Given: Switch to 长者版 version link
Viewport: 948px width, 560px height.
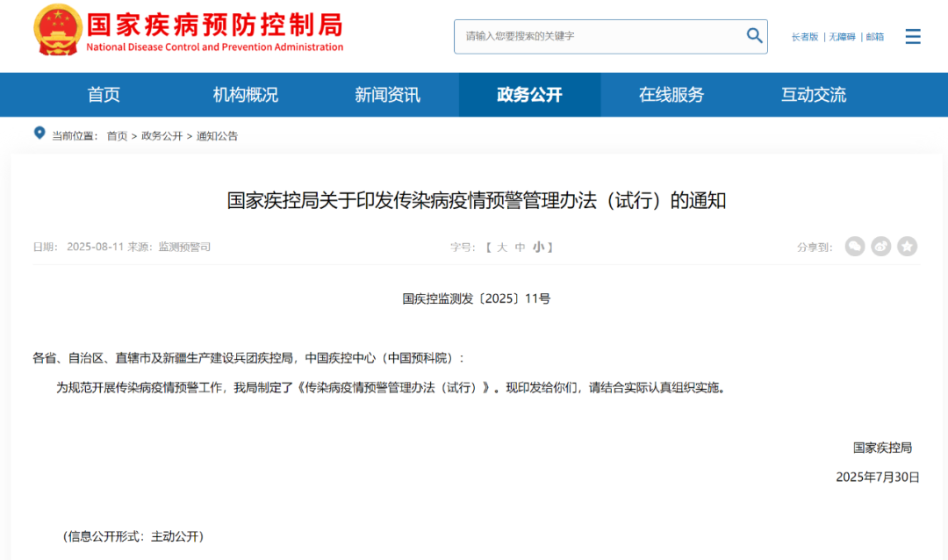Looking at the screenshot, I should (x=805, y=37).
